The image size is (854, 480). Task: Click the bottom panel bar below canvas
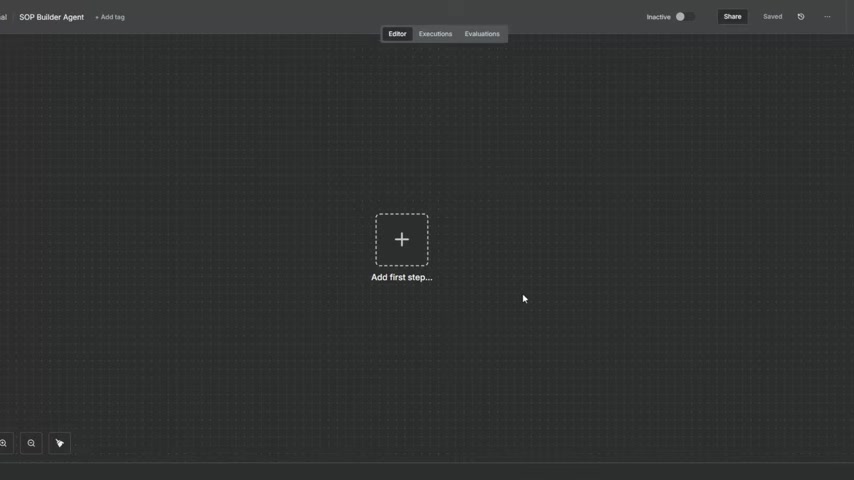(427, 471)
